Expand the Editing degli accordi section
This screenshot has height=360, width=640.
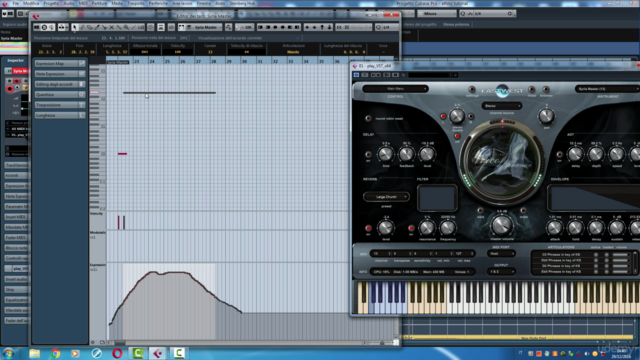(x=60, y=84)
